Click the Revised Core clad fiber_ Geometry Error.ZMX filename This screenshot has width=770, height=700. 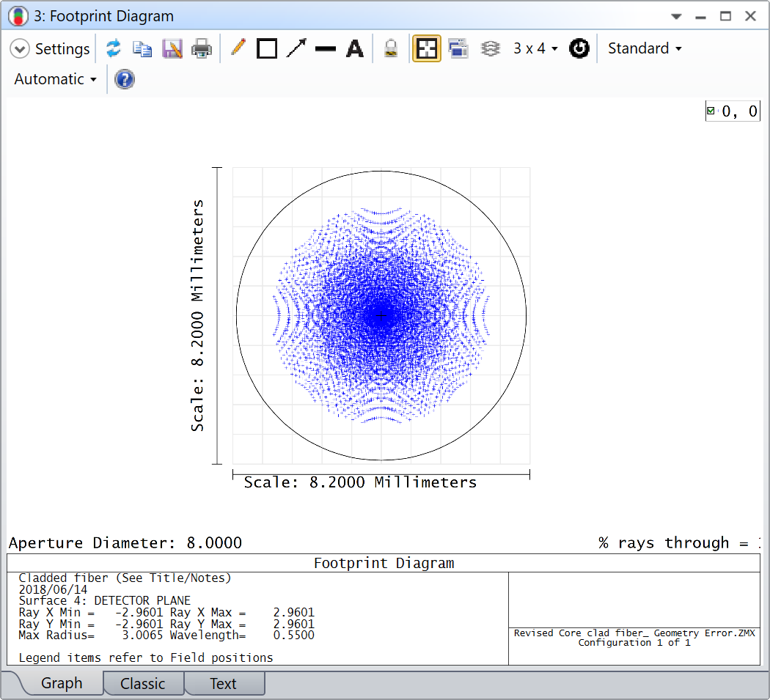tap(634, 633)
